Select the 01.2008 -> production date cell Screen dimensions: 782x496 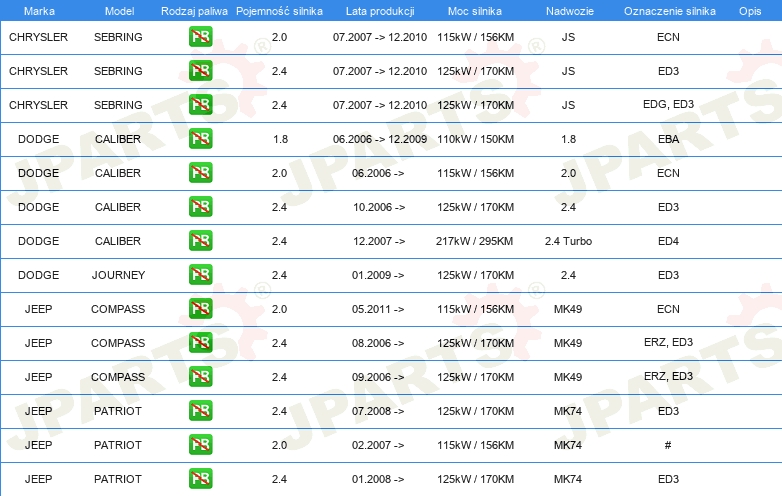coord(378,479)
